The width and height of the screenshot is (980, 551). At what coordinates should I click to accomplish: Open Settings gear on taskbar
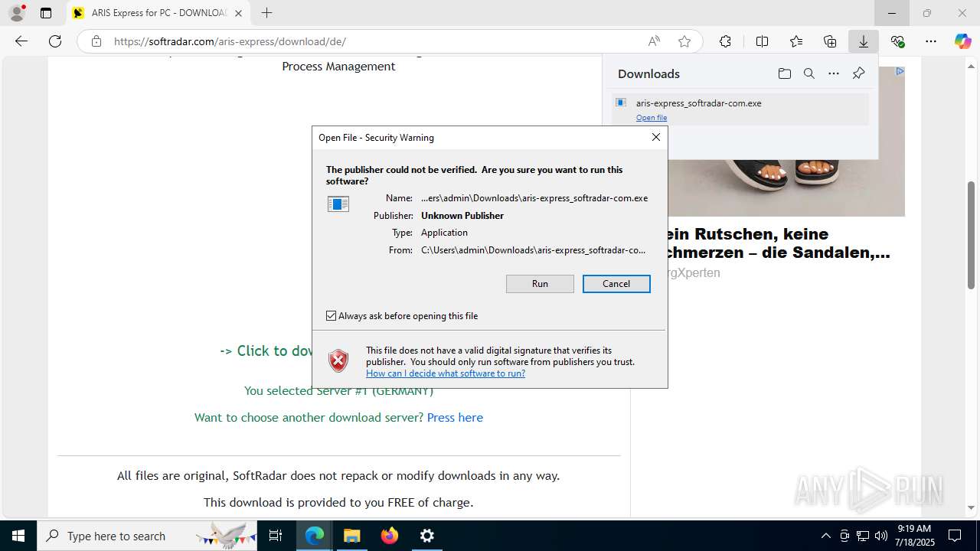[427, 536]
